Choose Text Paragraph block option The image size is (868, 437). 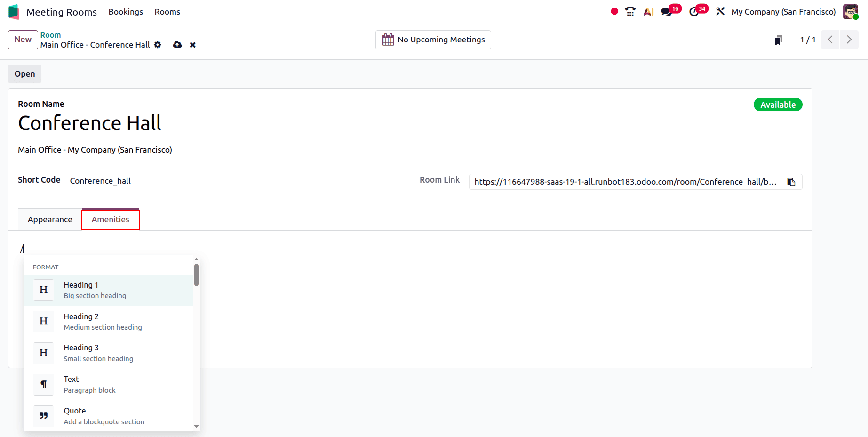pos(108,384)
